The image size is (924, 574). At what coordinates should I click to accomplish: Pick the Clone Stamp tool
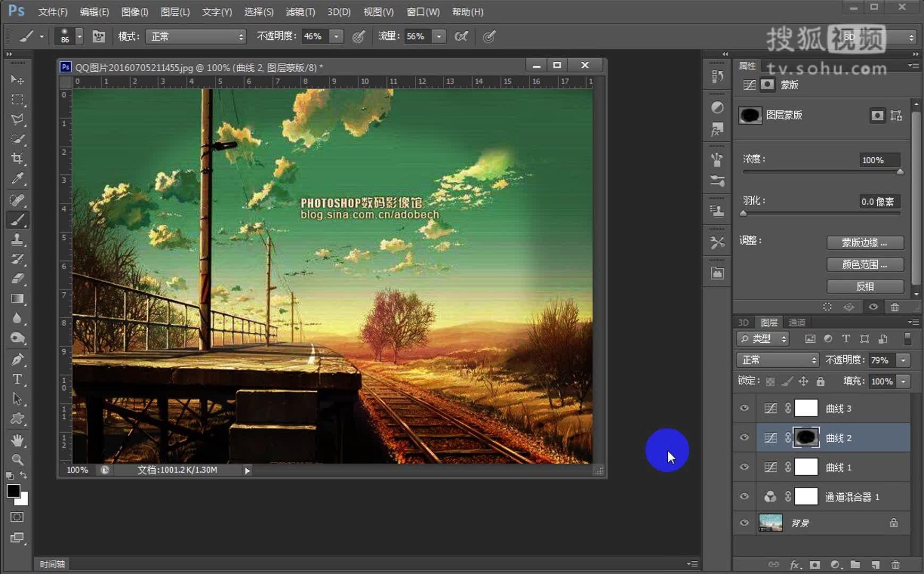[x=17, y=239]
